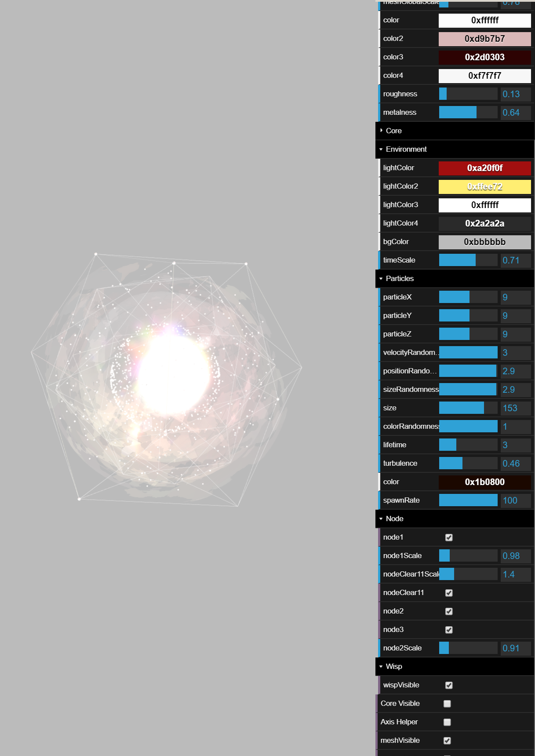The width and height of the screenshot is (535, 756).
Task: Focus the spawnRate value field 100
Action: [x=516, y=500]
